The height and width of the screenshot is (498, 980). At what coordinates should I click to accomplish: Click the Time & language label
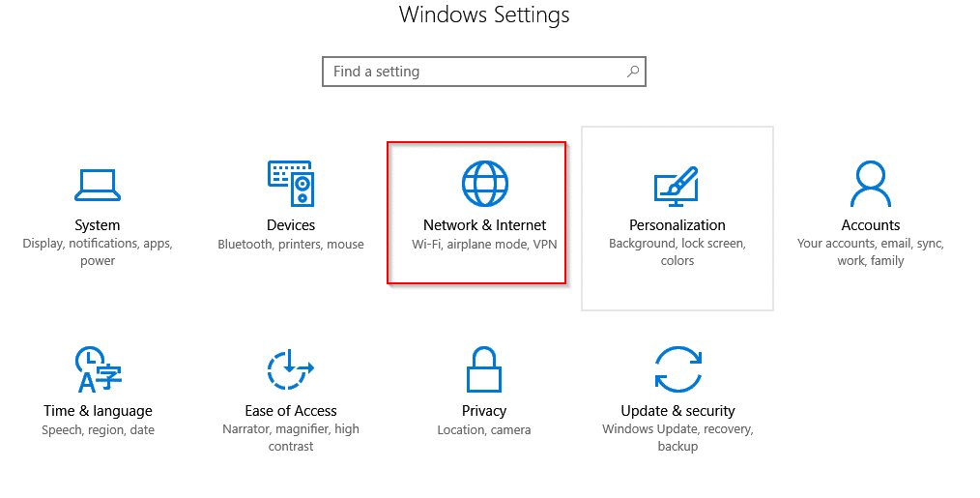pyautogui.click(x=99, y=411)
